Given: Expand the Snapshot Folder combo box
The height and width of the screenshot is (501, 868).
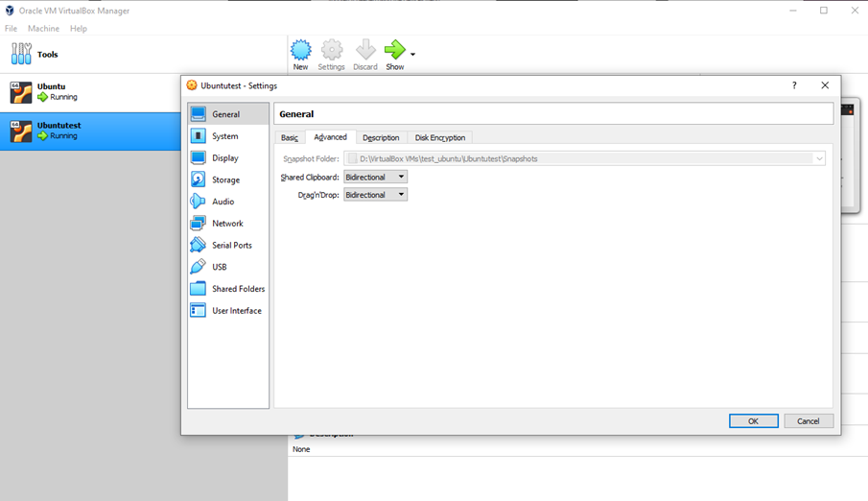Looking at the screenshot, I should point(819,158).
